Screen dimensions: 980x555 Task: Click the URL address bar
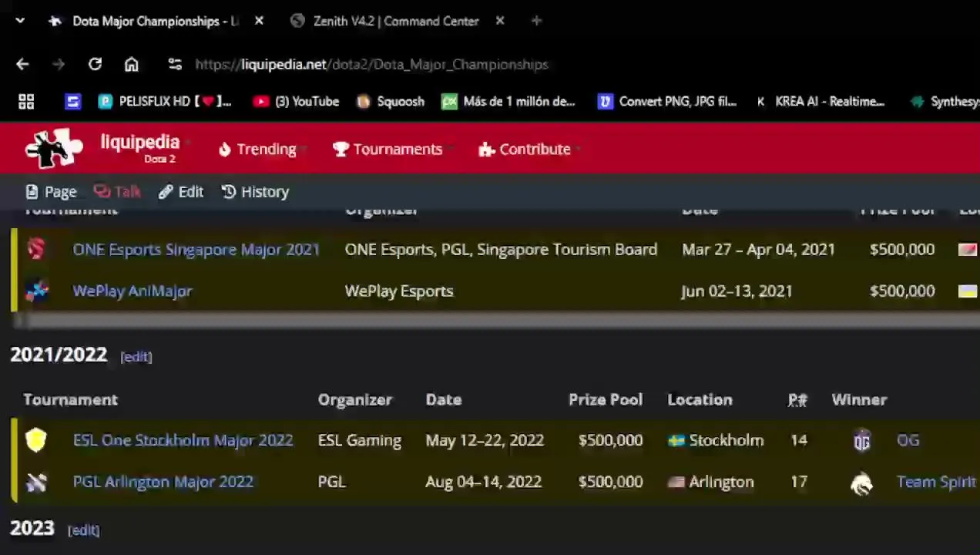point(371,65)
